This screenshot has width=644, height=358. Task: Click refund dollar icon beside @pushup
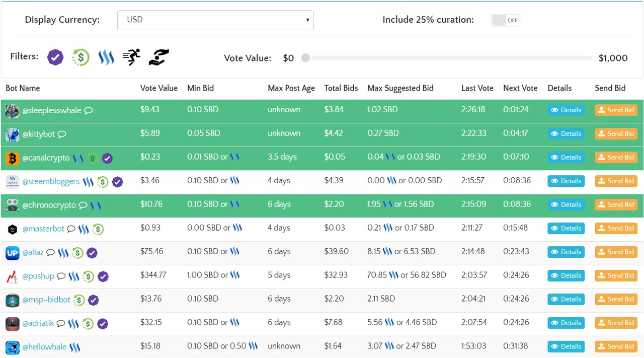89,276
